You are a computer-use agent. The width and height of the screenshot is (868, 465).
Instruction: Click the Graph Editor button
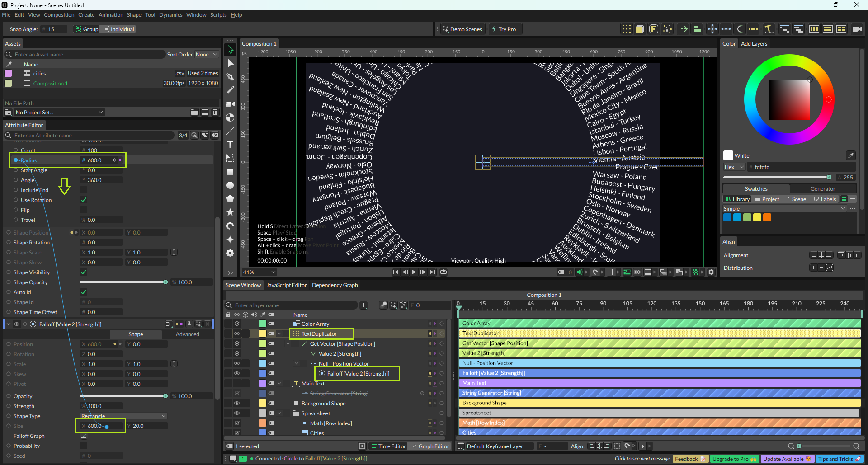tap(430, 446)
